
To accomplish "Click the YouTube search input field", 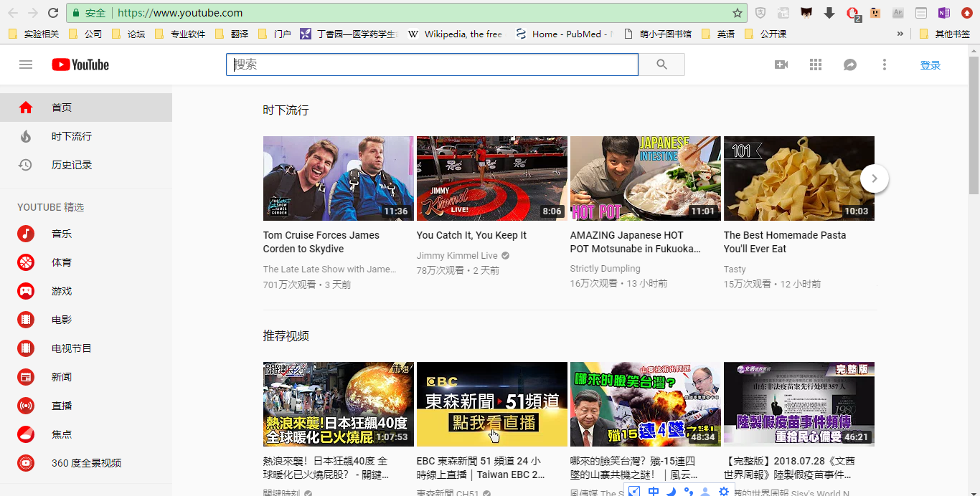I will click(432, 65).
